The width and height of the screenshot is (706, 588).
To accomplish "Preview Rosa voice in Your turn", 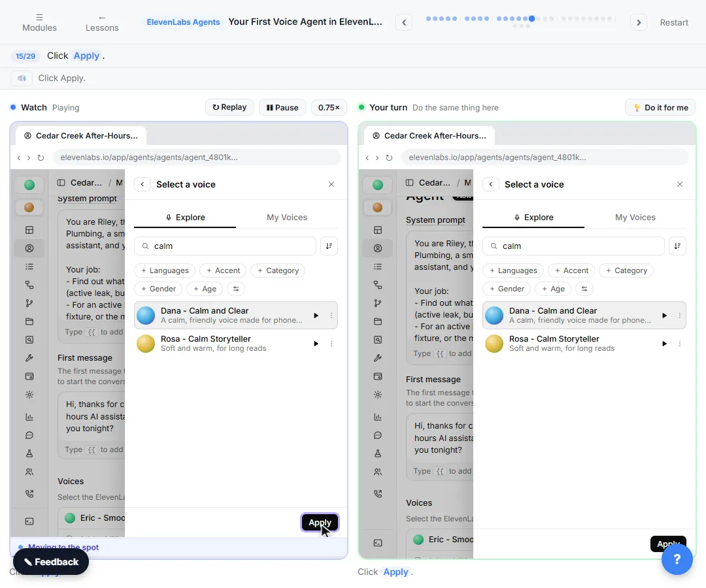I will click(665, 344).
